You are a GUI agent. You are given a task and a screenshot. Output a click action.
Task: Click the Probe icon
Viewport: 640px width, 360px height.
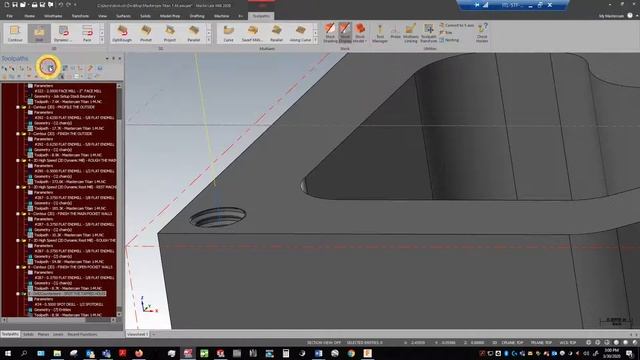point(395,32)
